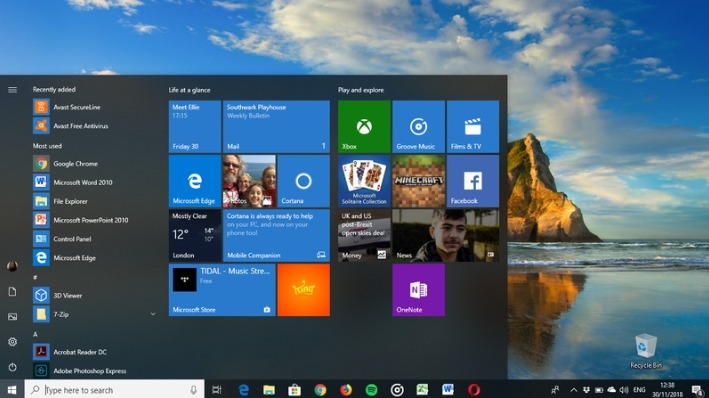Click the Spotify icon in taskbar
Viewport: 709px width, 398px height.
point(371,389)
